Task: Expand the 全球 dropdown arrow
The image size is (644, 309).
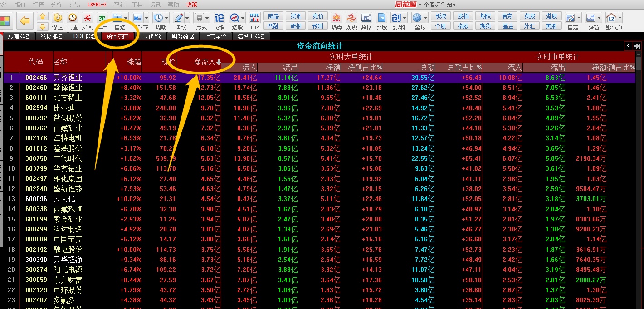Action: pyautogui.click(x=425, y=18)
